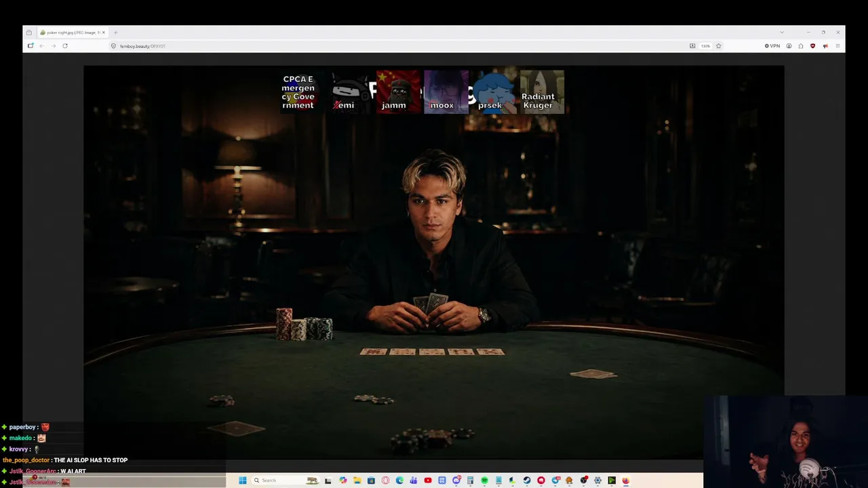Switch to Firefox from the taskbar
This screenshot has height=488, width=868.
(626, 481)
